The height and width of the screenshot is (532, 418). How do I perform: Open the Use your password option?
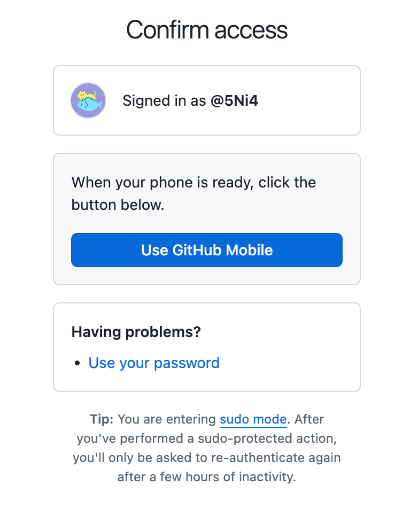[x=154, y=363]
